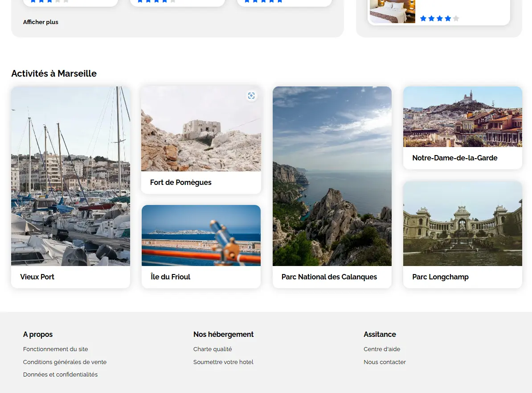
Task: Select the Vieux Port title text
Action: click(37, 277)
